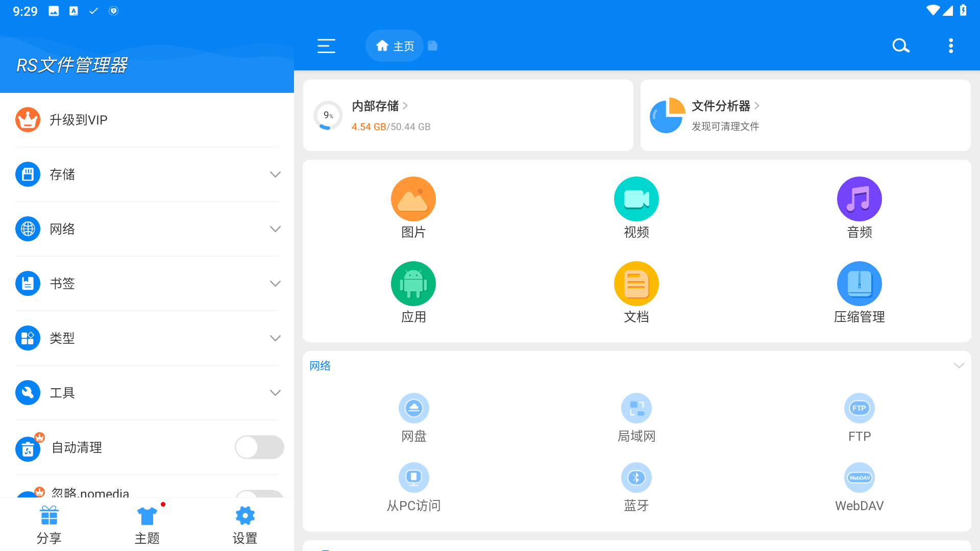The image size is (980, 551).
Task: Click the 内部存储 storage usage ring
Action: point(327,115)
